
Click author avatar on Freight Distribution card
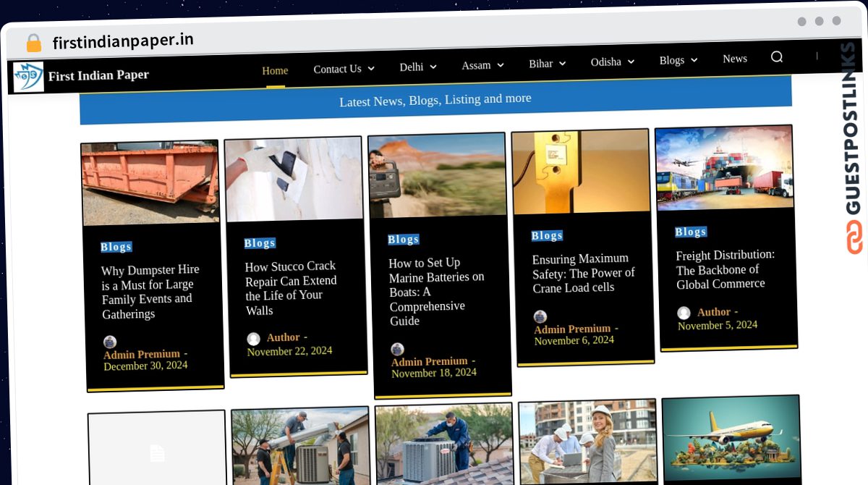point(684,313)
